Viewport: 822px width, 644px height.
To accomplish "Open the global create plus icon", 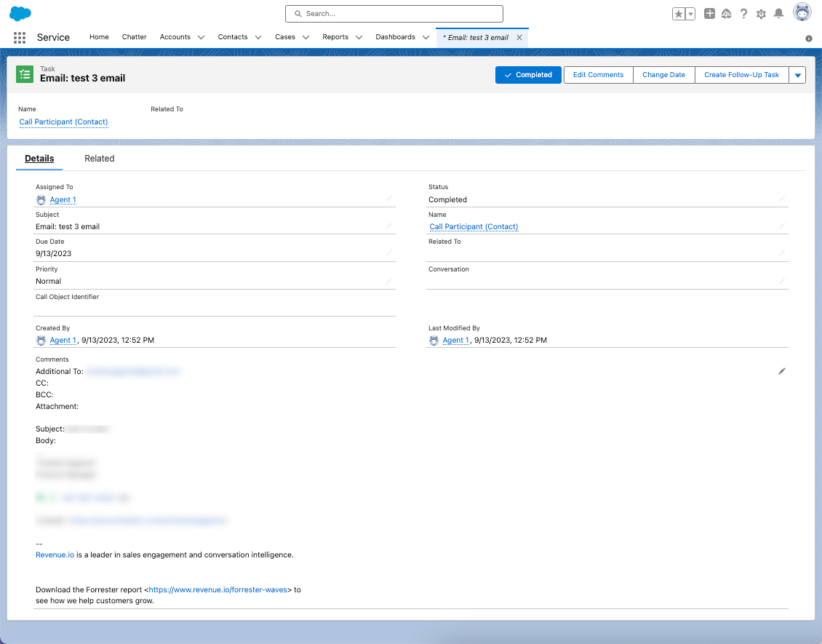I will (709, 14).
